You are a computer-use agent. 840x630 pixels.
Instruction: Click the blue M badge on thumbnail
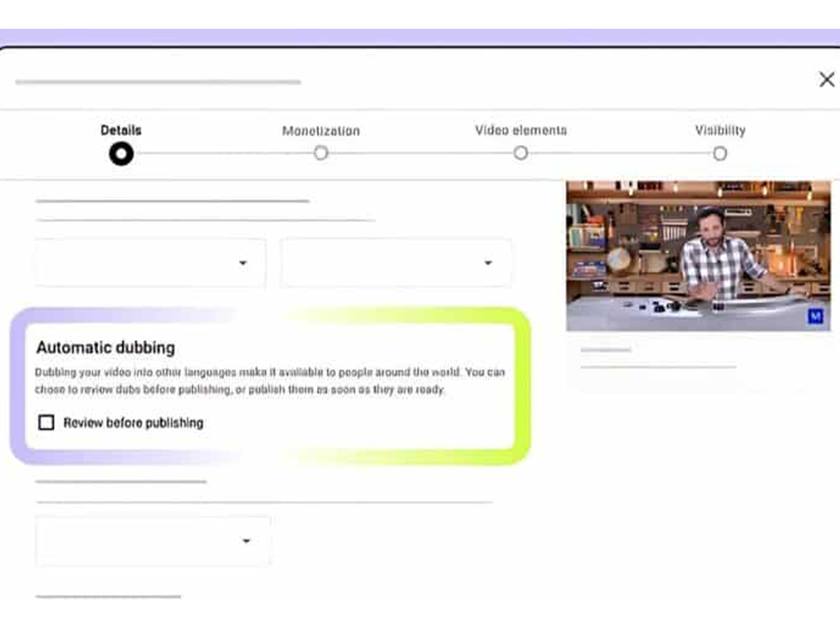pyautogui.click(x=815, y=316)
